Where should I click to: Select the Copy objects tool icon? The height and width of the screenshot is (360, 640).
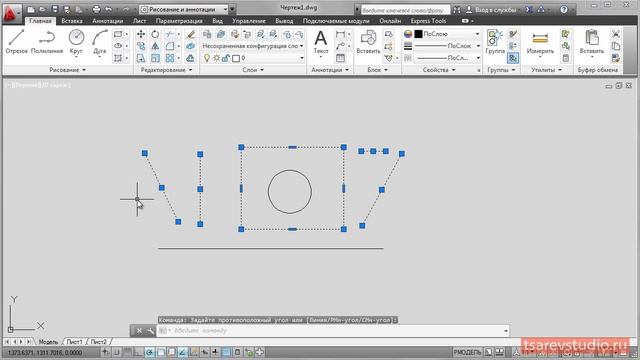click(x=141, y=46)
